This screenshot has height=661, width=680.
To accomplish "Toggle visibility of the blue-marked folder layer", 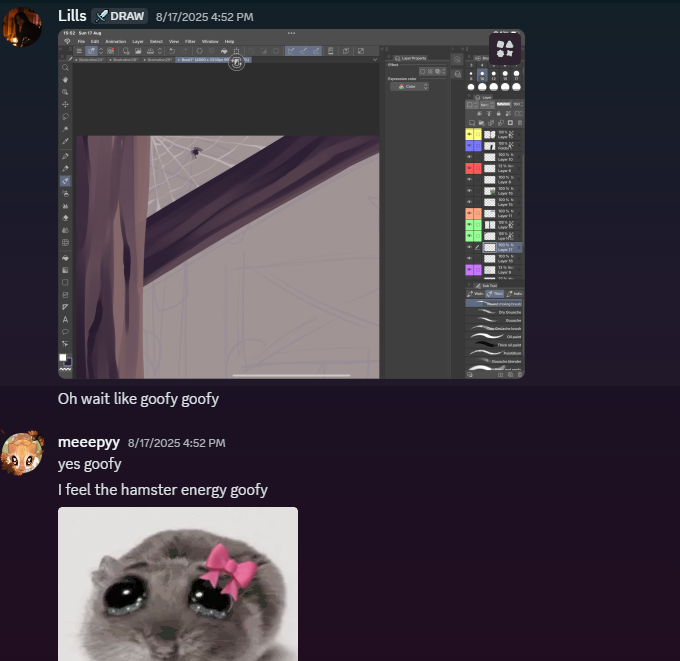I will [469, 146].
